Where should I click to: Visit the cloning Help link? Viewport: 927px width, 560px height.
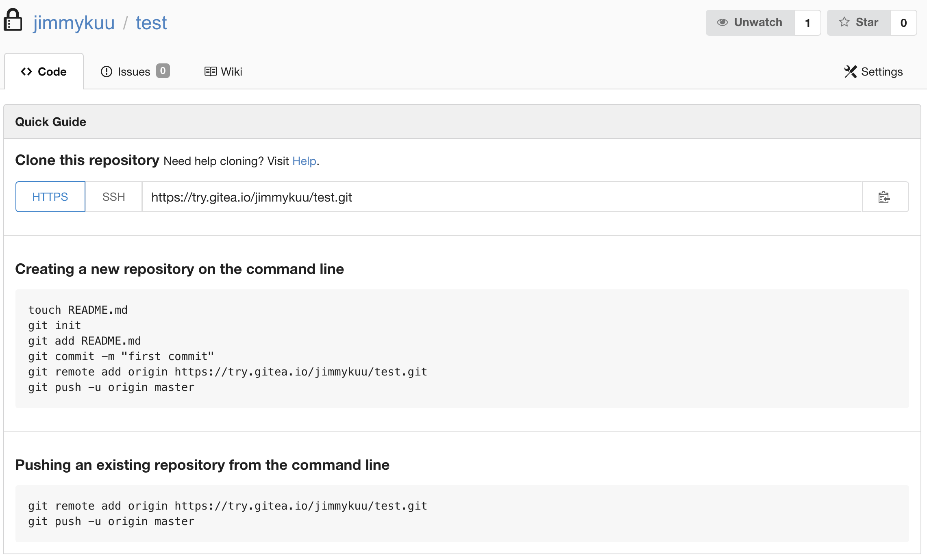tap(304, 161)
